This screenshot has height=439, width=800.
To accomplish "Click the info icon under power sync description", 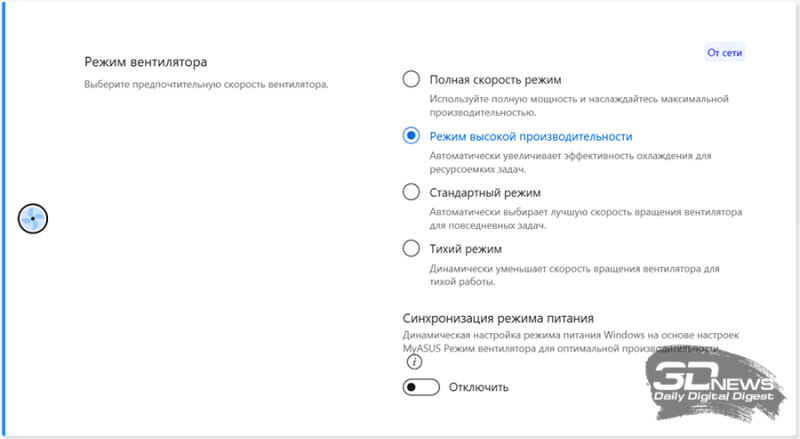I will click(x=414, y=363).
